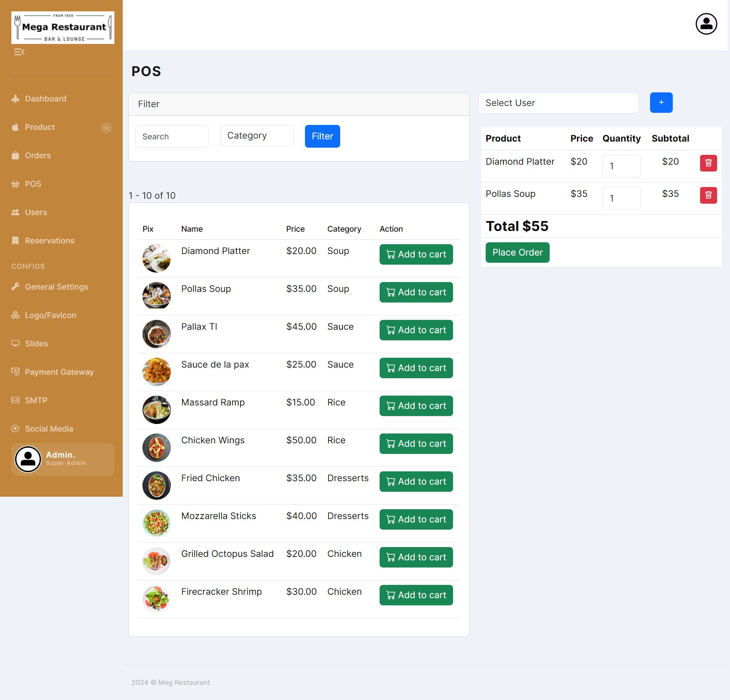The height and width of the screenshot is (700, 730).
Task: Open the user profile avatar in the top right
Action: click(706, 24)
